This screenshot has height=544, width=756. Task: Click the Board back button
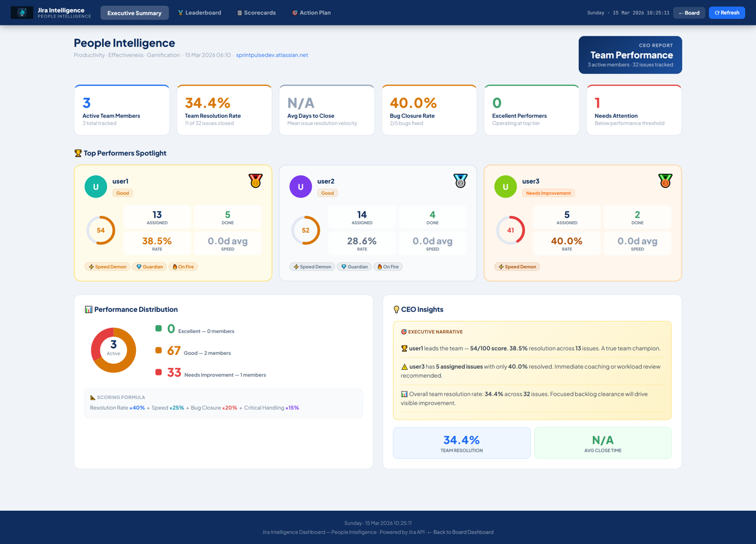point(689,13)
